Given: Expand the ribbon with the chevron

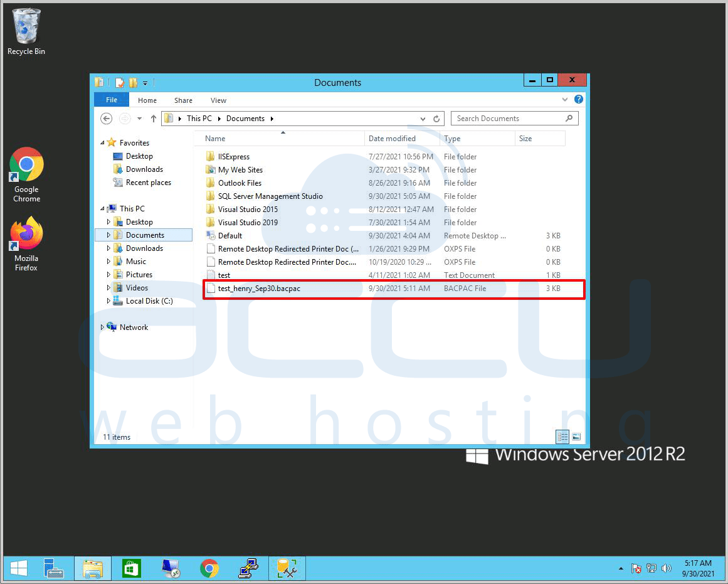Looking at the screenshot, I should tap(566, 100).
